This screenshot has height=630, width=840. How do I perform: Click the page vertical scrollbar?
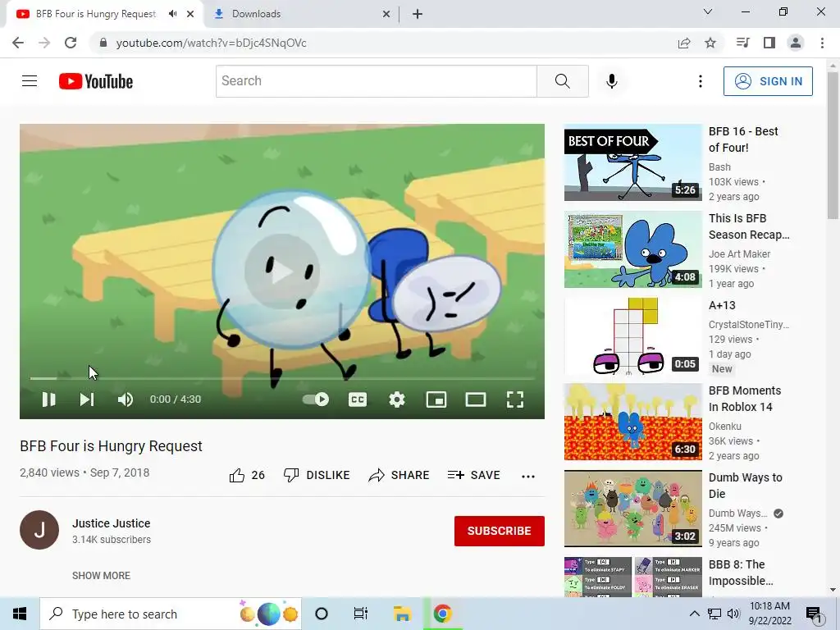833,146
